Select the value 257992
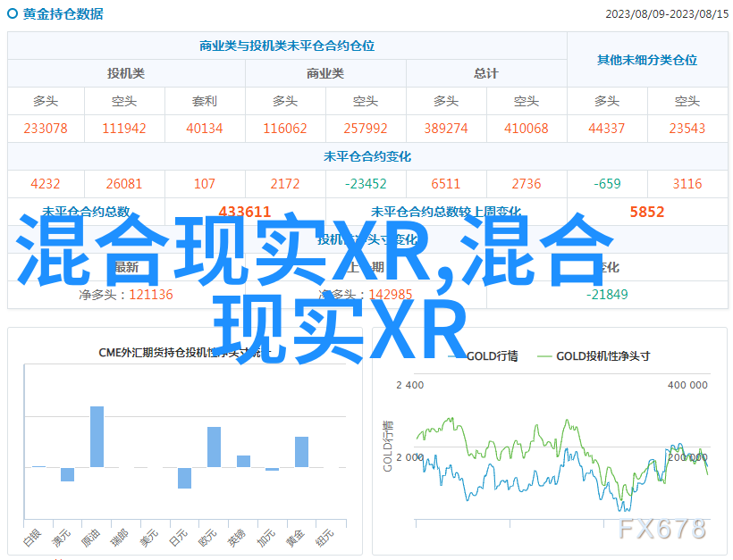The width and height of the screenshot is (733, 560). [x=365, y=129]
